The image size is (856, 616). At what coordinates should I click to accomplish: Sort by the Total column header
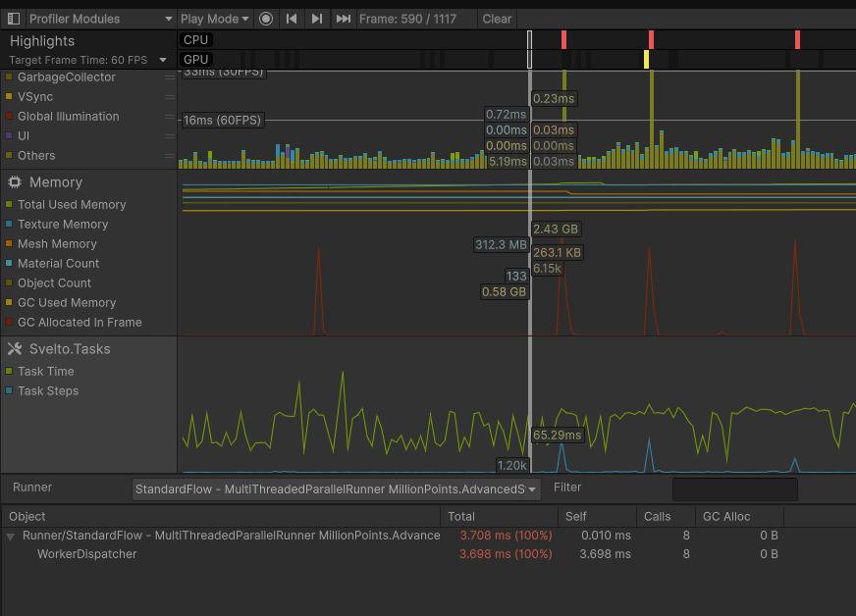(499, 516)
